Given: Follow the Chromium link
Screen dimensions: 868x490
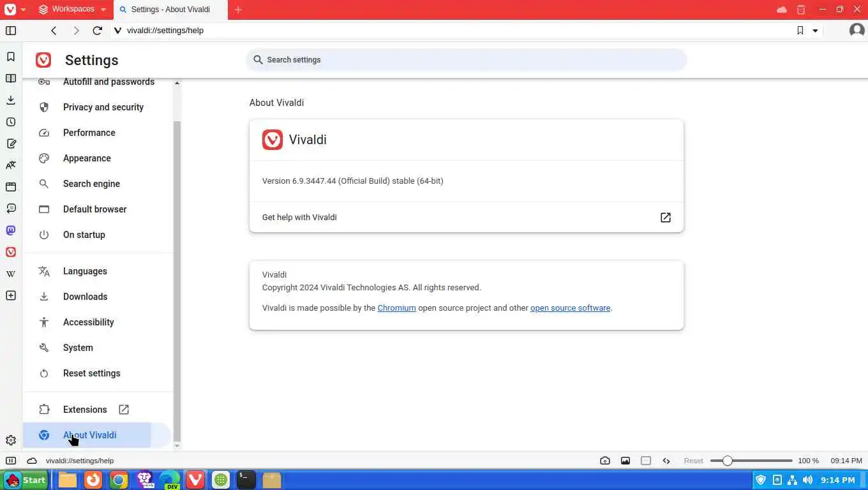Looking at the screenshot, I should point(396,308).
